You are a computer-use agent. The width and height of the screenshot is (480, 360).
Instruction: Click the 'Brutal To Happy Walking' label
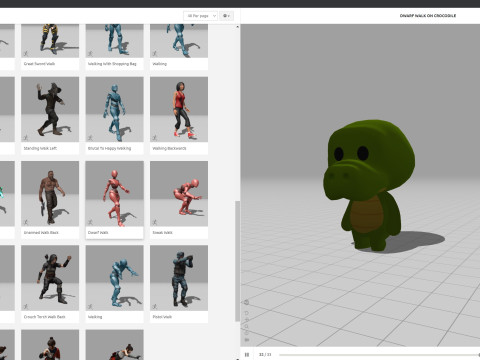coord(109,148)
